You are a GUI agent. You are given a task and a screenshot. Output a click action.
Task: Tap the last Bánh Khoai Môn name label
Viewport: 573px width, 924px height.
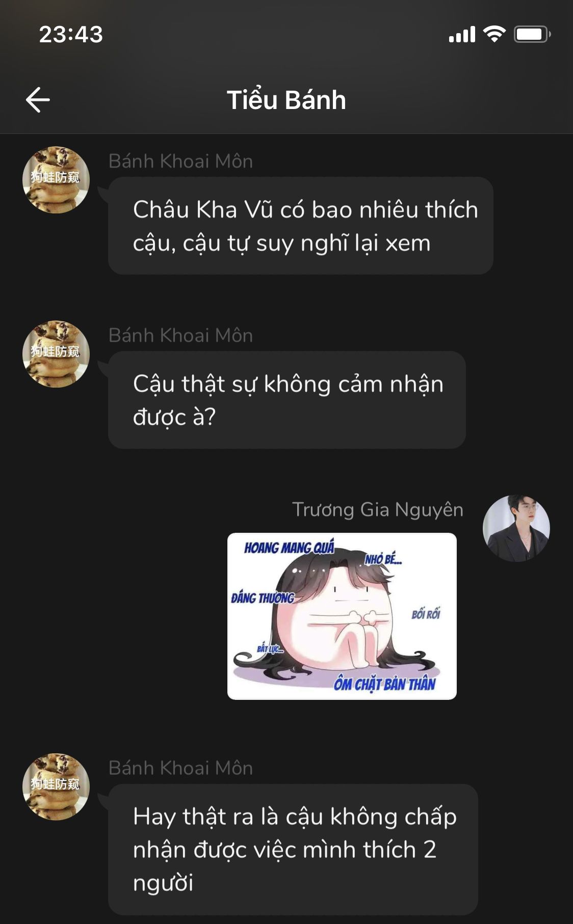click(x=181, y=768)
